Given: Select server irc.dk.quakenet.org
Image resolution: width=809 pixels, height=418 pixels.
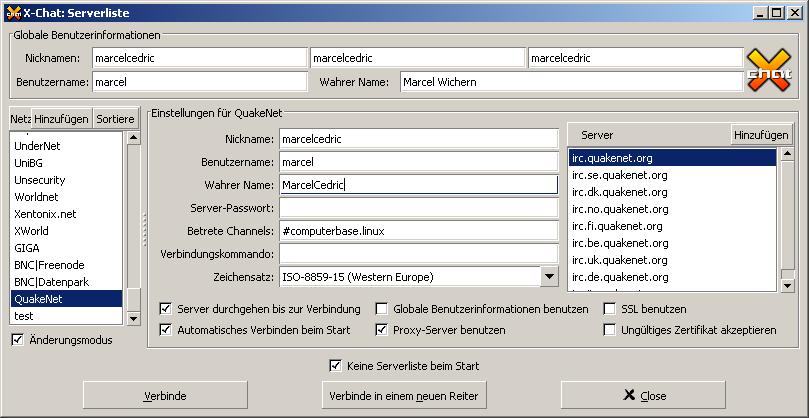Looking at the screenshot, I should pyautogui.click(x=672, y=192).
